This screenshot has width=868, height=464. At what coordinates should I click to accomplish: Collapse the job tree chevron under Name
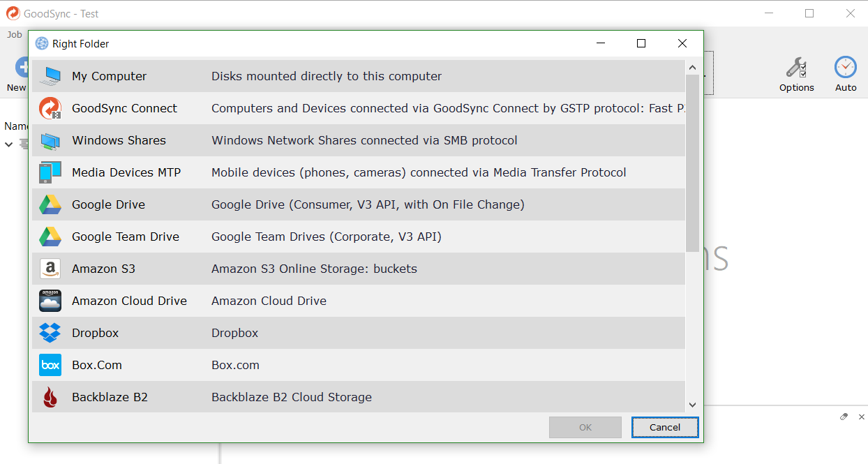pos(9,144)
